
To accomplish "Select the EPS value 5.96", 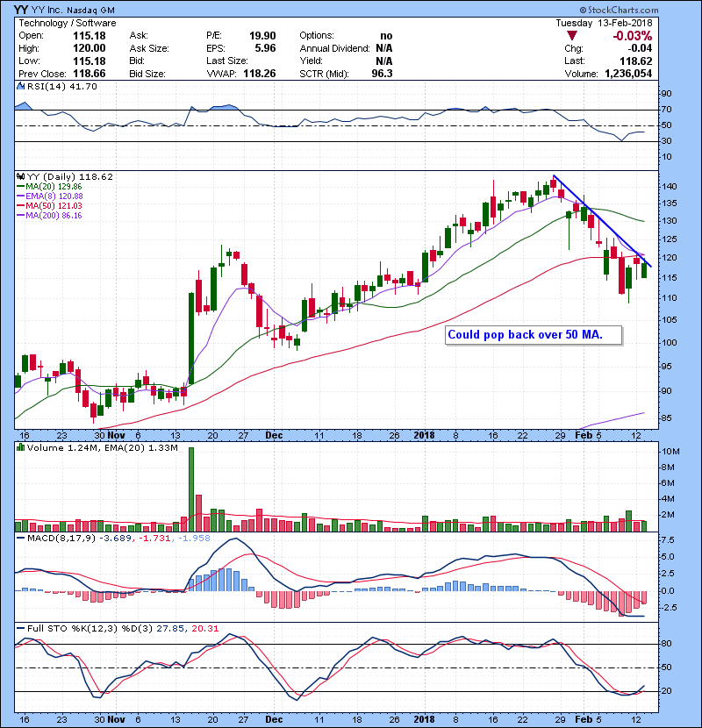I will pos(265,48).
